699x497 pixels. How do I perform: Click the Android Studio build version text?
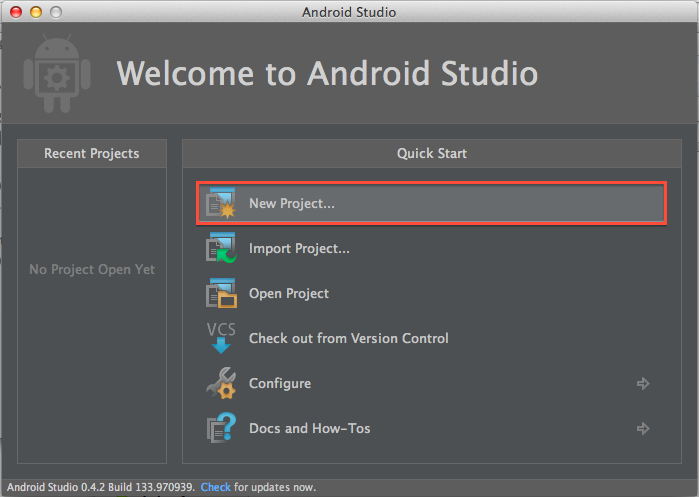point(101,487)
